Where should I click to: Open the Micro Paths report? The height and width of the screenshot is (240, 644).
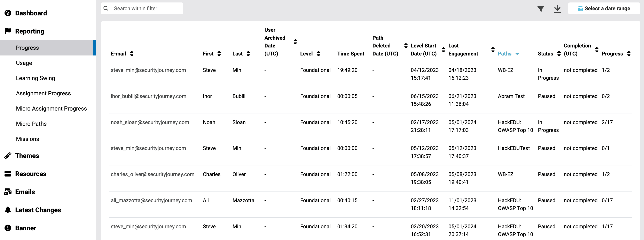point(31,124)
